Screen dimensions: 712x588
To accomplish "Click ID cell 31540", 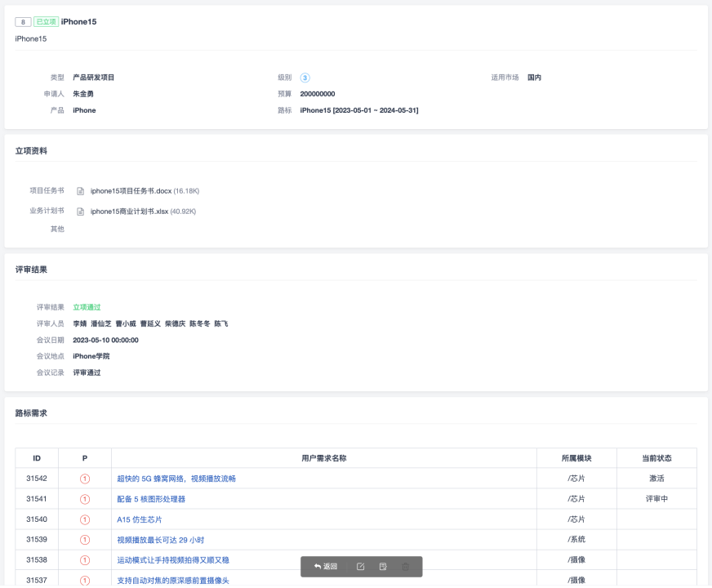I will coord(37,519).
